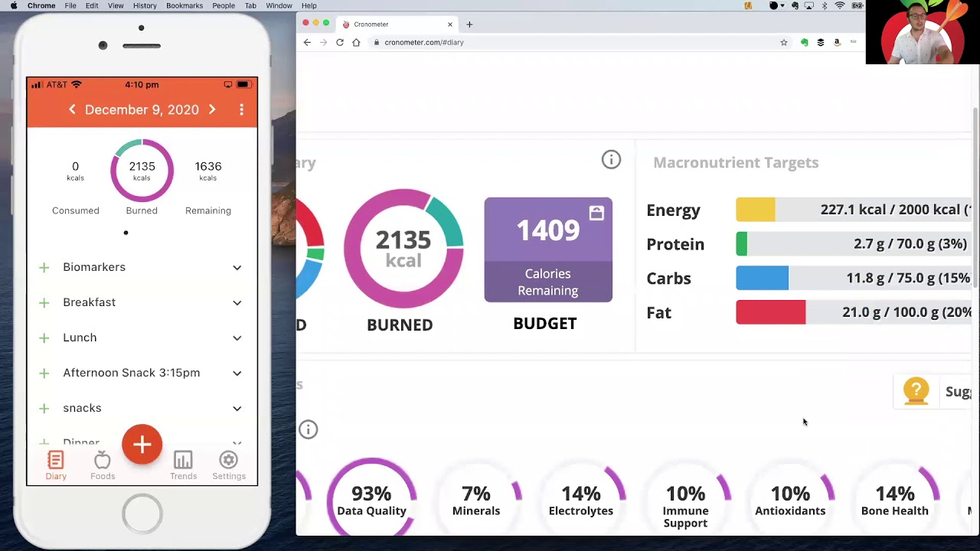Select the Cronometer browser tab
The image size is (980, 551).
point(398,24)
